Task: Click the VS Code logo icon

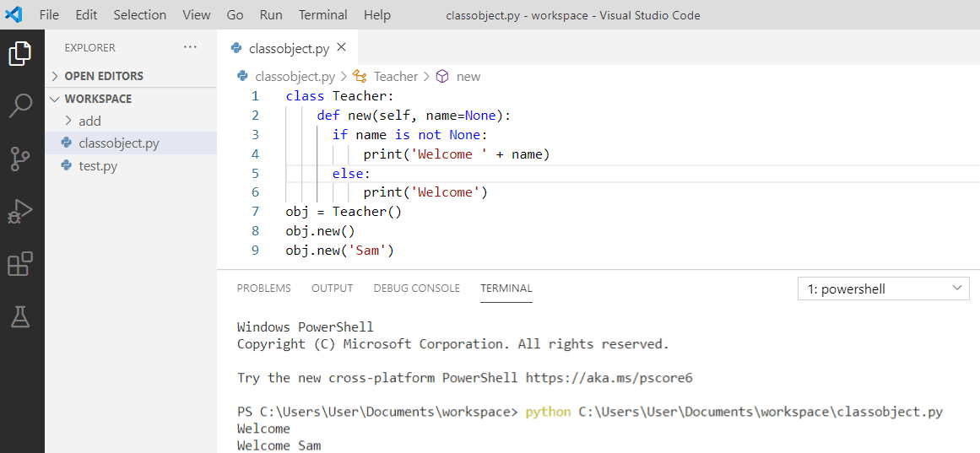Action: tap(14, 14)
